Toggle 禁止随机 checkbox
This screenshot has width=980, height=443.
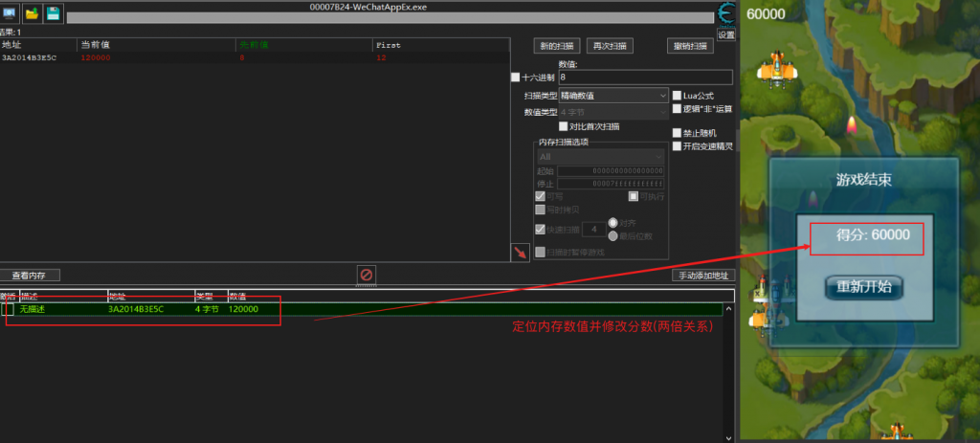coord(677,133)
